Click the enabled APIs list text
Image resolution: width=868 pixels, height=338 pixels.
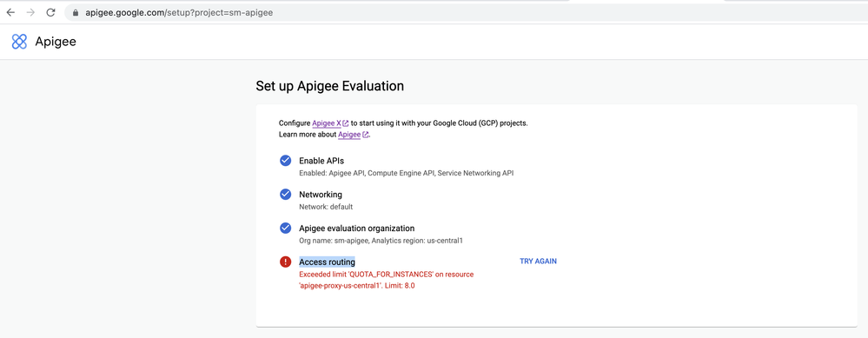pyautogui.click(x=407, y=173)
